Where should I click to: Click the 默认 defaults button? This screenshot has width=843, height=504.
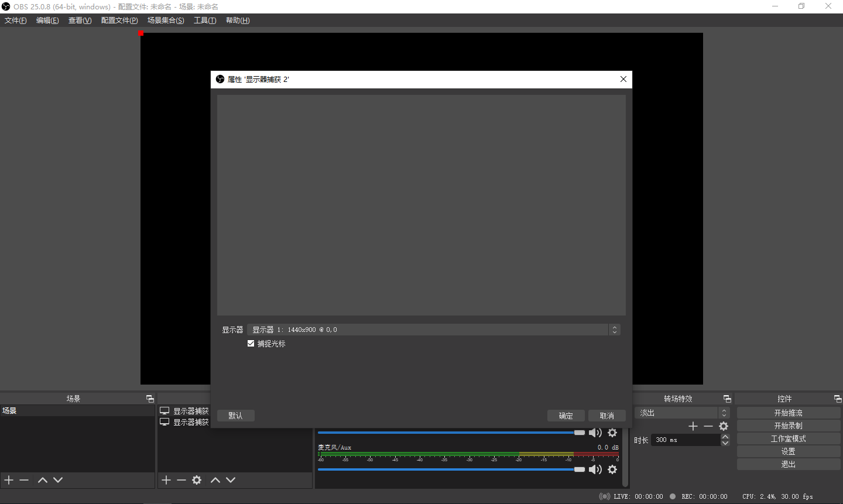(x=236, y=416)
